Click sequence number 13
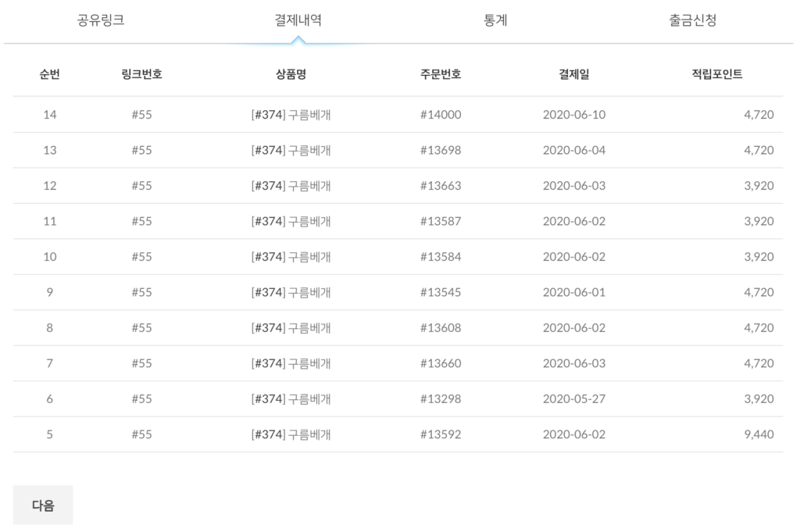This screenshot has height=532, width=800. tap(49, 151)
